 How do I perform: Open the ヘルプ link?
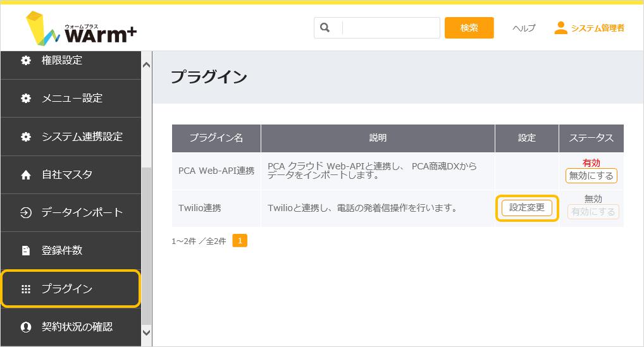point(524,28)
